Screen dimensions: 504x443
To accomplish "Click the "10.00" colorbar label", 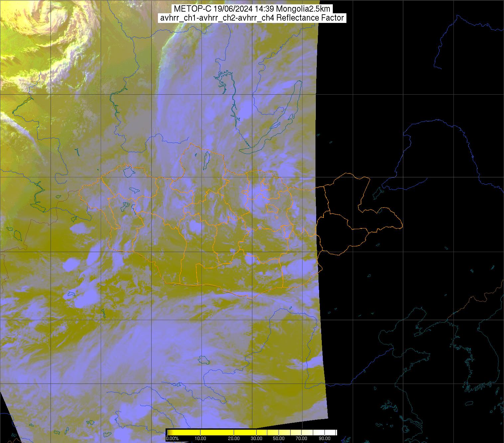I will [200, 438].
